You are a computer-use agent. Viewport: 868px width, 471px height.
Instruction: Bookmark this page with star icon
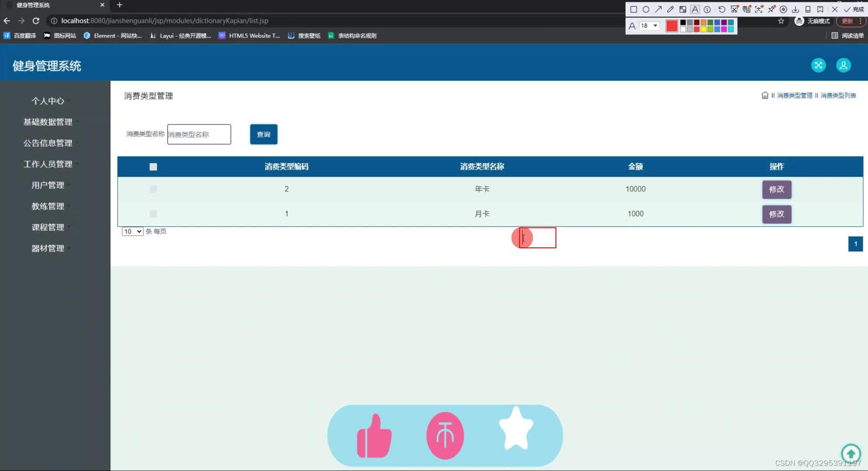[781, 21]
